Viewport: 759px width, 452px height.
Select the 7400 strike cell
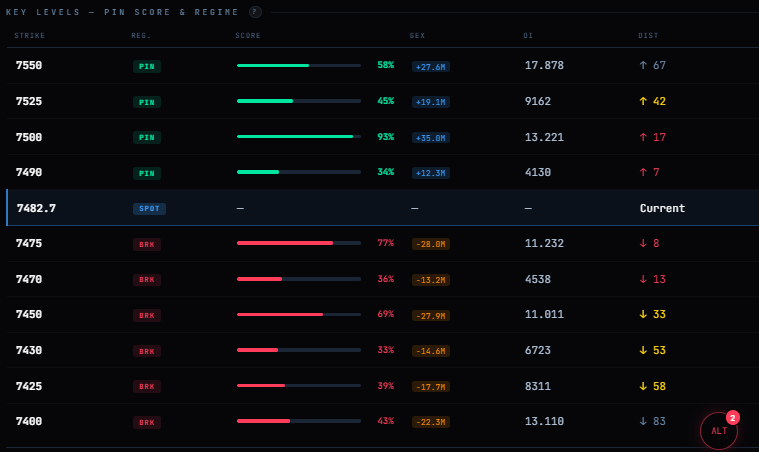[x=29, y=421]
